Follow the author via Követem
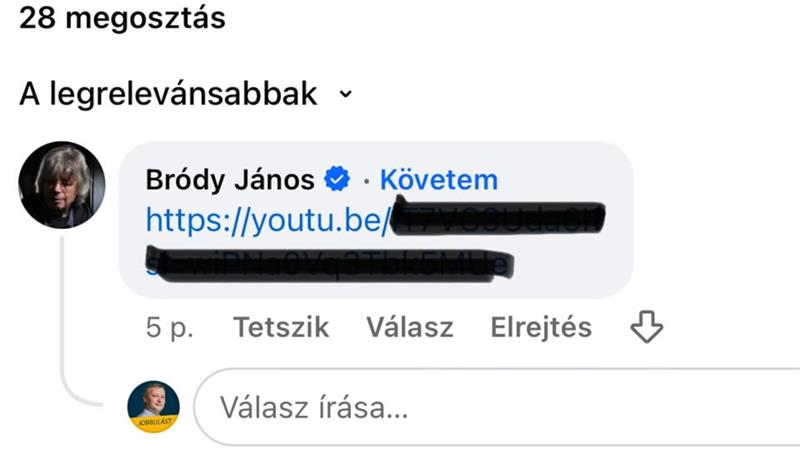The height and width of the screenshot is (450, 800). [439, 180]
